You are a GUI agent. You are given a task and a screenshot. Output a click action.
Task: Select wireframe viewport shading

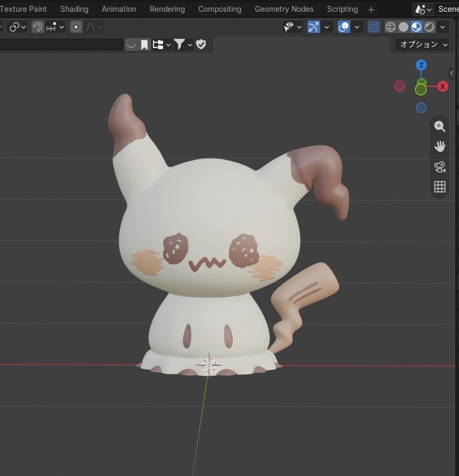pyautogui.click(x=391, y=27)
